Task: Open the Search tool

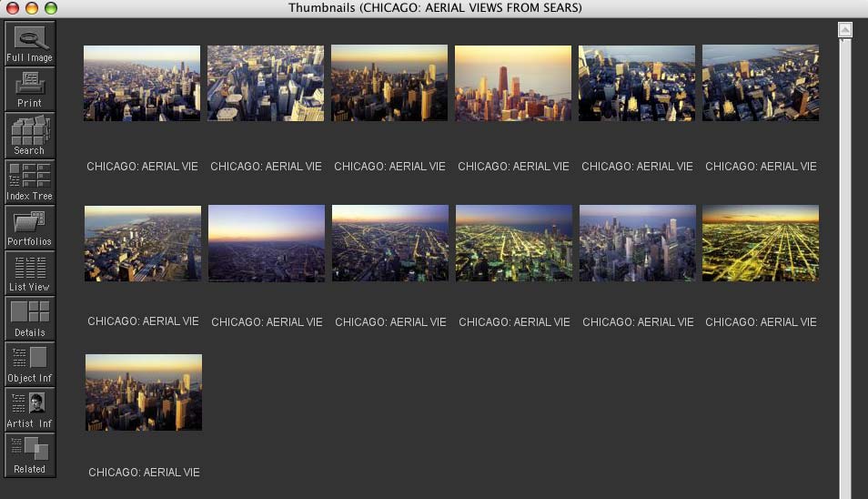Action: click(x=30, y=136)
